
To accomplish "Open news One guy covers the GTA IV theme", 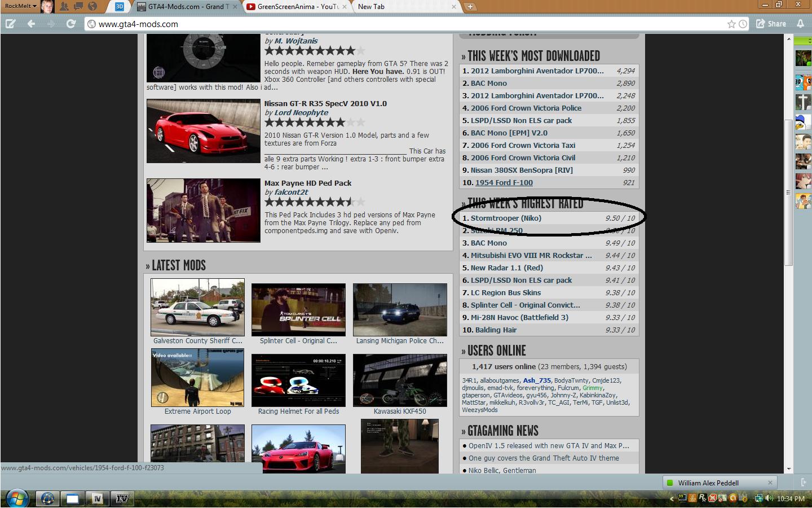I will coord(544,458).
